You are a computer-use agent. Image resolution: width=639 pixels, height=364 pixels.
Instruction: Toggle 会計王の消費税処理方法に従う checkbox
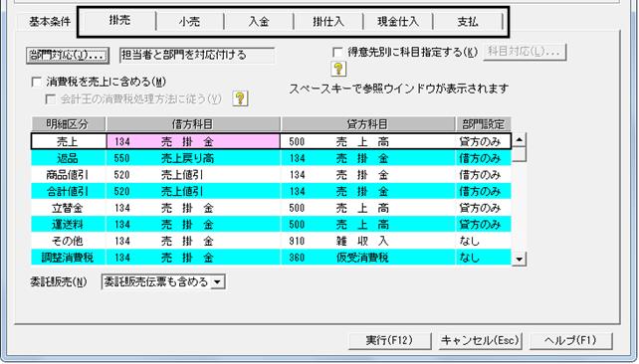pos(51,98)
